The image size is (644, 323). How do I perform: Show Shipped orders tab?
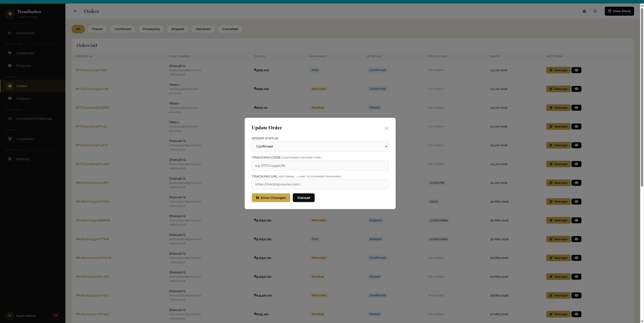pos(178,29)
